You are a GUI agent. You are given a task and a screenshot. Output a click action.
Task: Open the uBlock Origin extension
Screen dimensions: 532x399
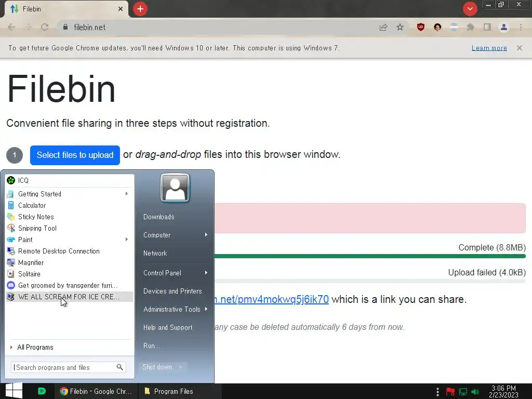(421, 27)
